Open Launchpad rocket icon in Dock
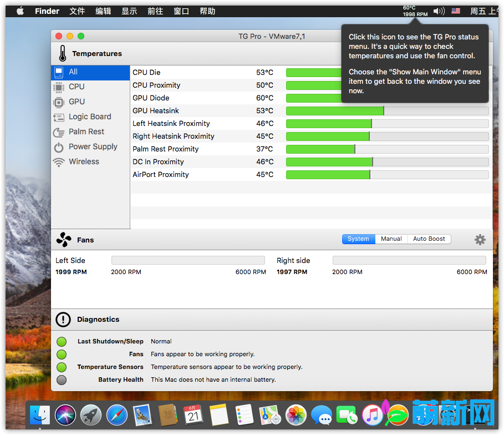Image resolution: width=504 pixels, height=435 pixels. click(x=91, y=415)
